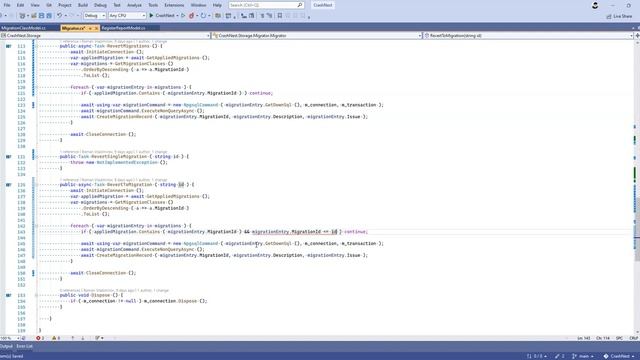Click the main git branch indicator

583,356
